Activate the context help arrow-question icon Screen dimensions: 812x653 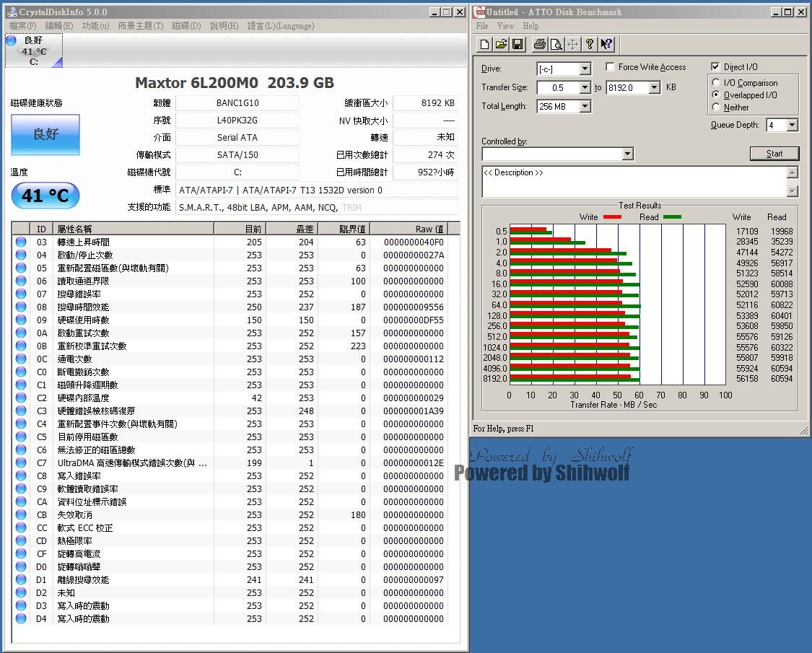[x=606, y=45]
